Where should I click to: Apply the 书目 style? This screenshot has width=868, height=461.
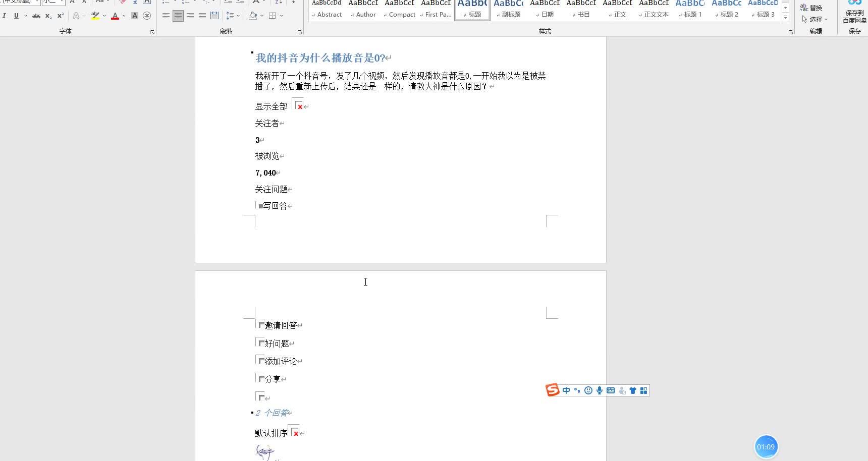pyautogui.click(x=581, y=10)
